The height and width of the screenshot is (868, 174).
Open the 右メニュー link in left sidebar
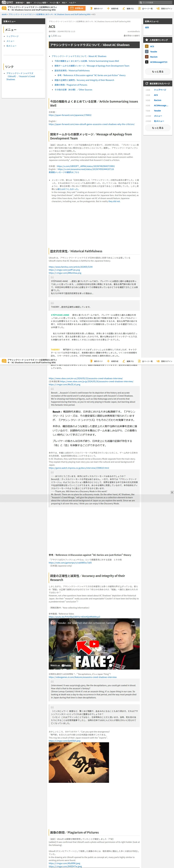click(11, 46)
